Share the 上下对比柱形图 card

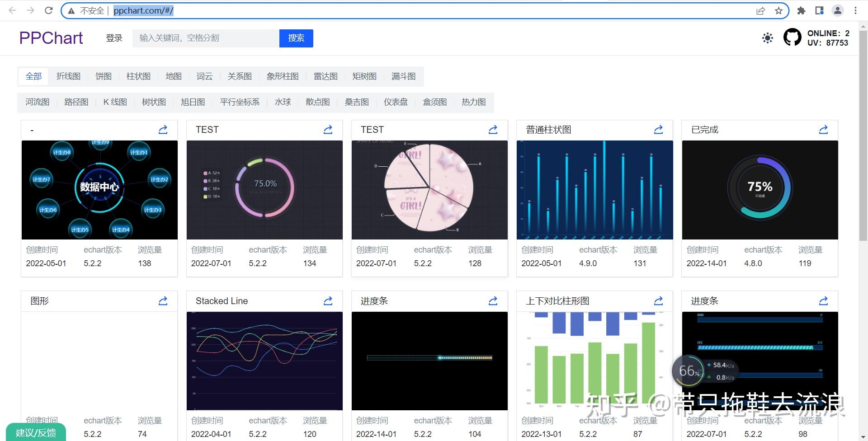658,301
